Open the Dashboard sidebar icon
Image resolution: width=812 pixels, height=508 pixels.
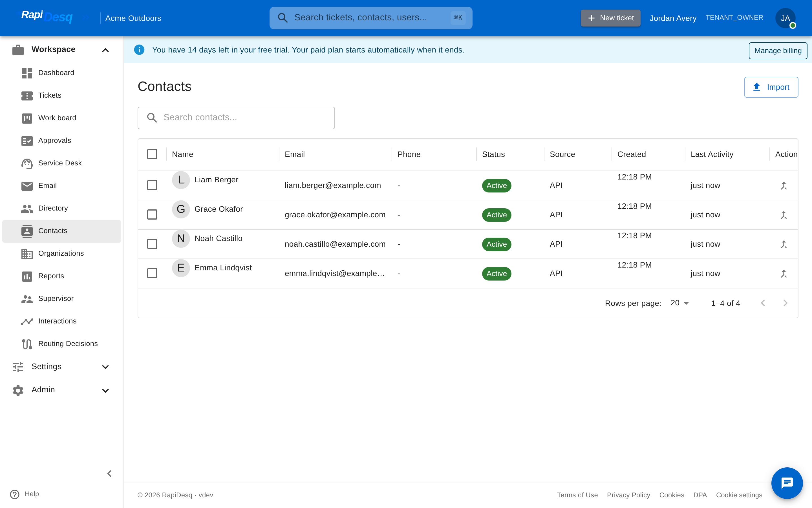click(27, 73)
